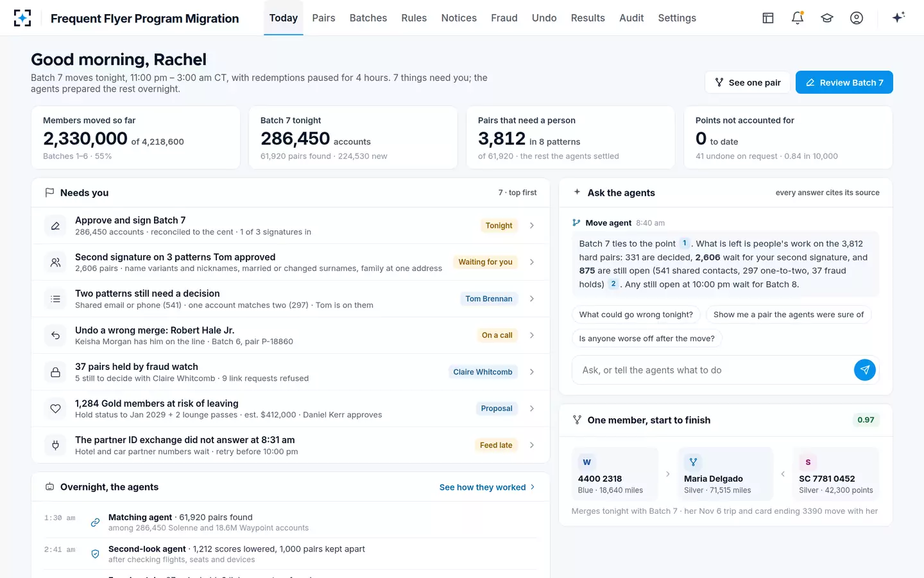The image size is (924, 578).
Task: Expand the partner ID exchange row chevron
Action: coord(532,445)
